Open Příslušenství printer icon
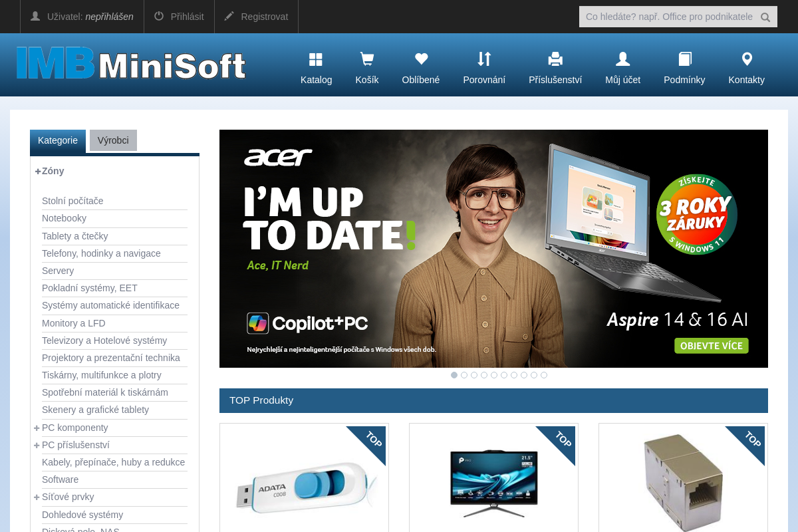This screenshot has width=798, height=532. (555, 59)
